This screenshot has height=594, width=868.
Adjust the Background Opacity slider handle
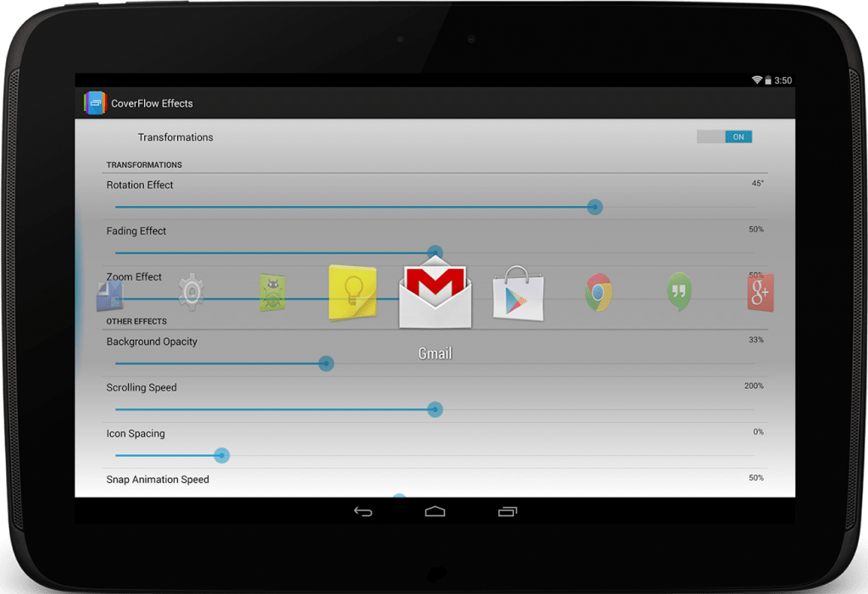pyautogui.click(x=326, y=364)
